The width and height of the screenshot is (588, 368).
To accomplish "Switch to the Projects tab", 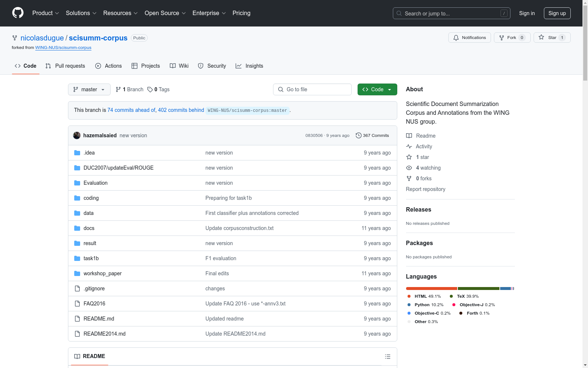I will coord(146,66).
